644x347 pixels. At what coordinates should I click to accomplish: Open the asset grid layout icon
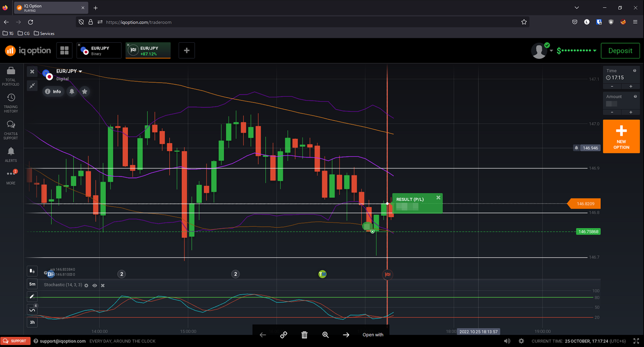pos(64,50)
